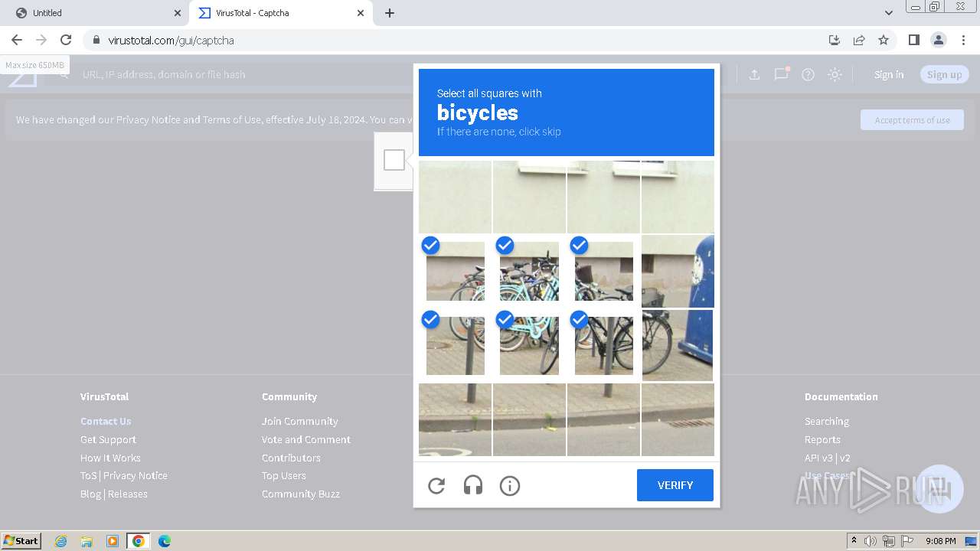Viewport: 980px width, 551px height.
Task: Open the Vote and Comment link
Action: 306,439
